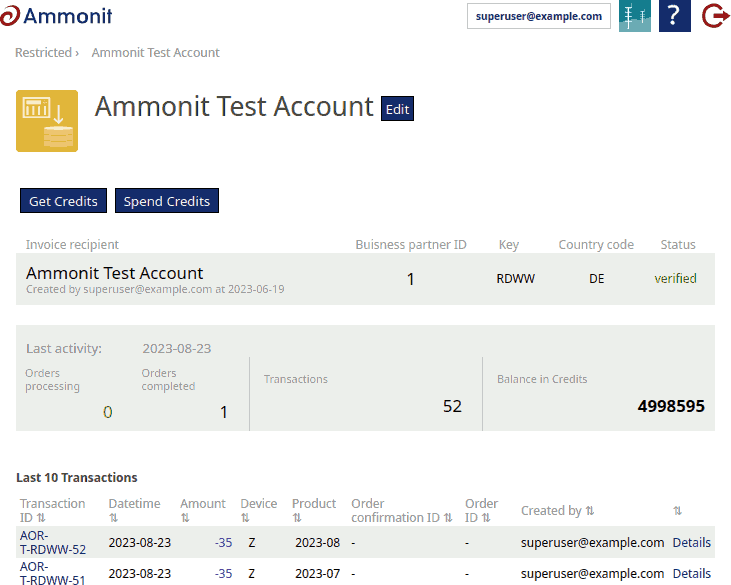Screen dimensions: 731x585
Task: Sort by Order ID arrows
Action: (486, 518)
